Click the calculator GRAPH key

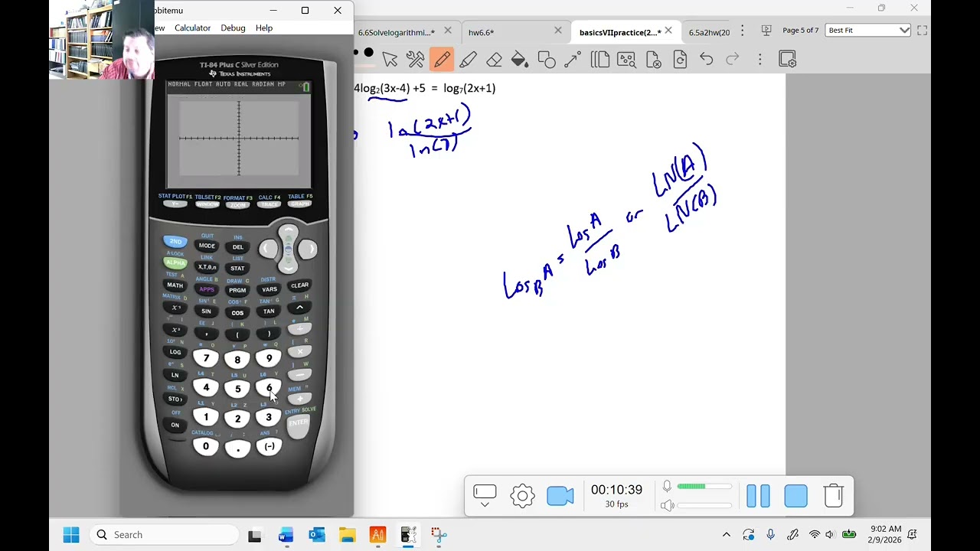coord(299,204)
